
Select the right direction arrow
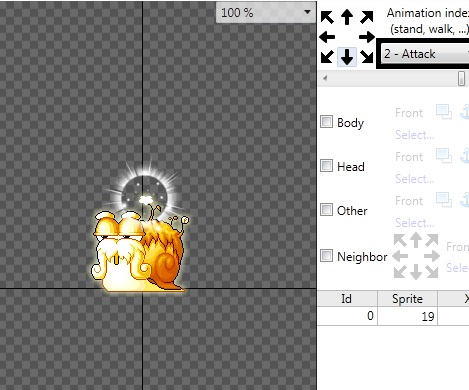click(x=367, y=37)
